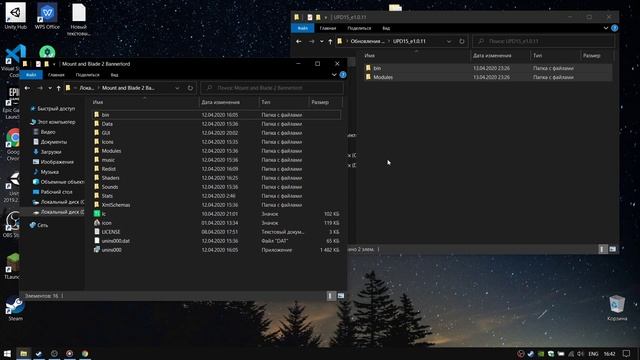Click search field in Bannerlord window
The height and width of the screenshot is (360, 640).
coord(272,88)
